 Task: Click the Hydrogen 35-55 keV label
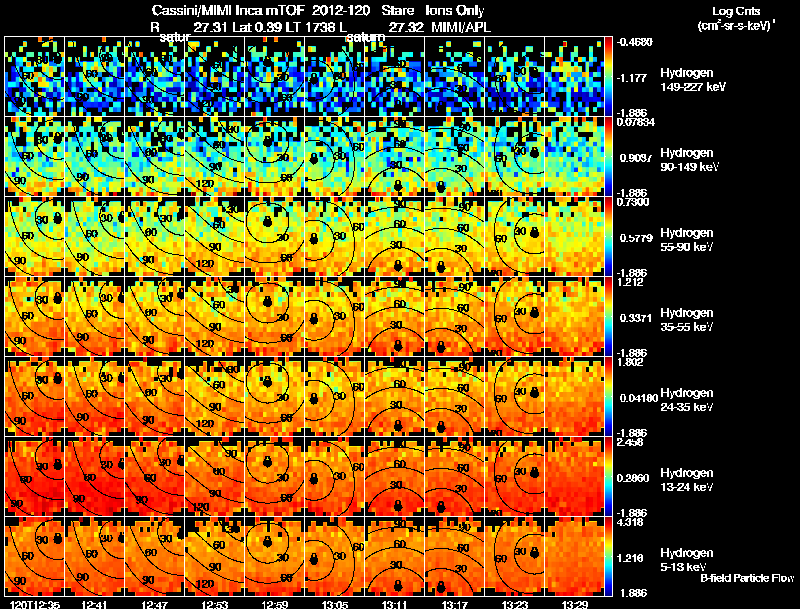(x=687, y=320)
